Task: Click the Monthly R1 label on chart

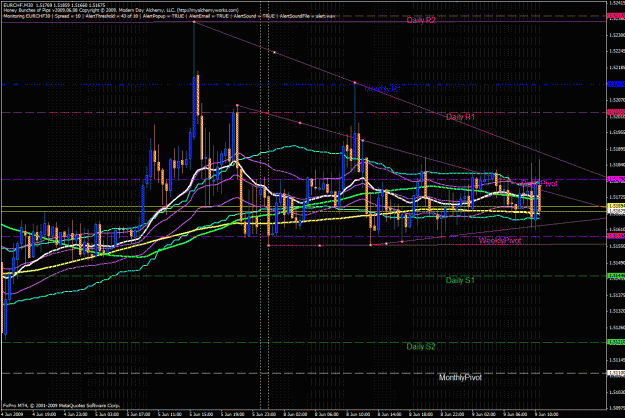Action: (382, 89)
